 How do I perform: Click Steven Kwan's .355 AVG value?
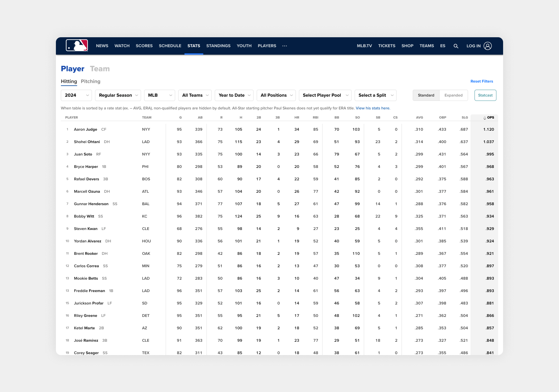pos(419,229)
